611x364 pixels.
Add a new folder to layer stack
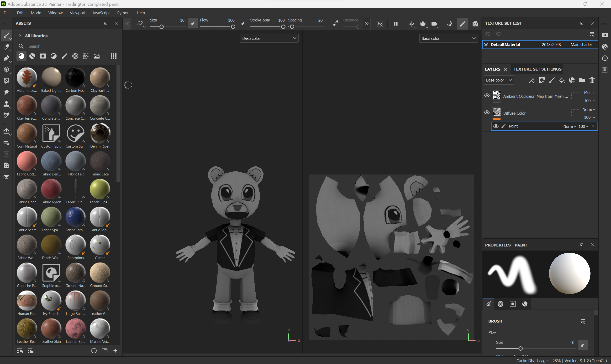(582, 80)
